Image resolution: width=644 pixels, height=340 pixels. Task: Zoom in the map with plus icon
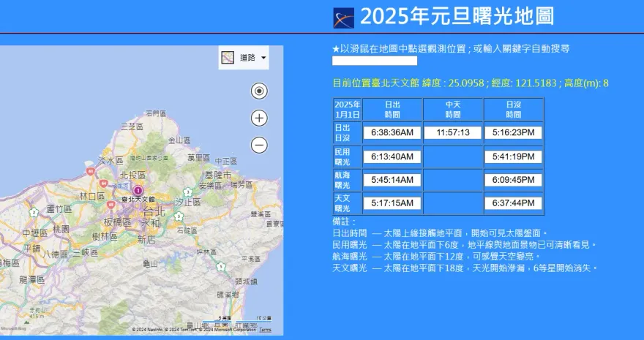pyautogui.click(x=259, y=118)
